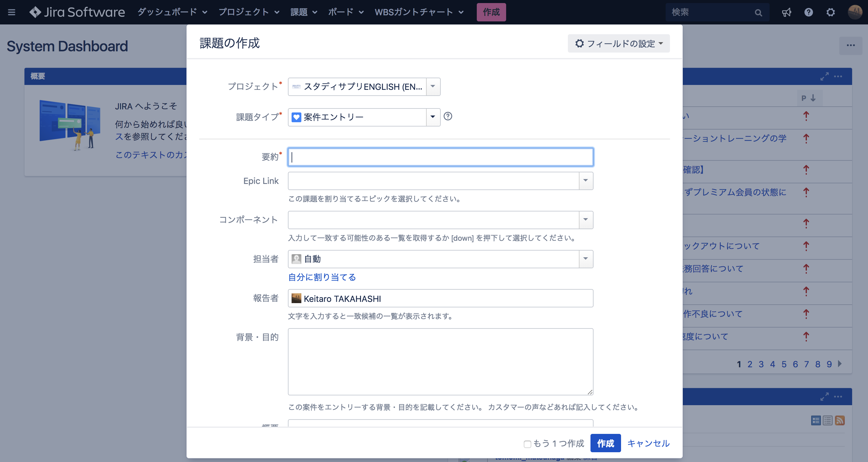Viewport: 868px width, 462px height.
Task: Open the ダッシュボード menu
Action: click(172, 12)
